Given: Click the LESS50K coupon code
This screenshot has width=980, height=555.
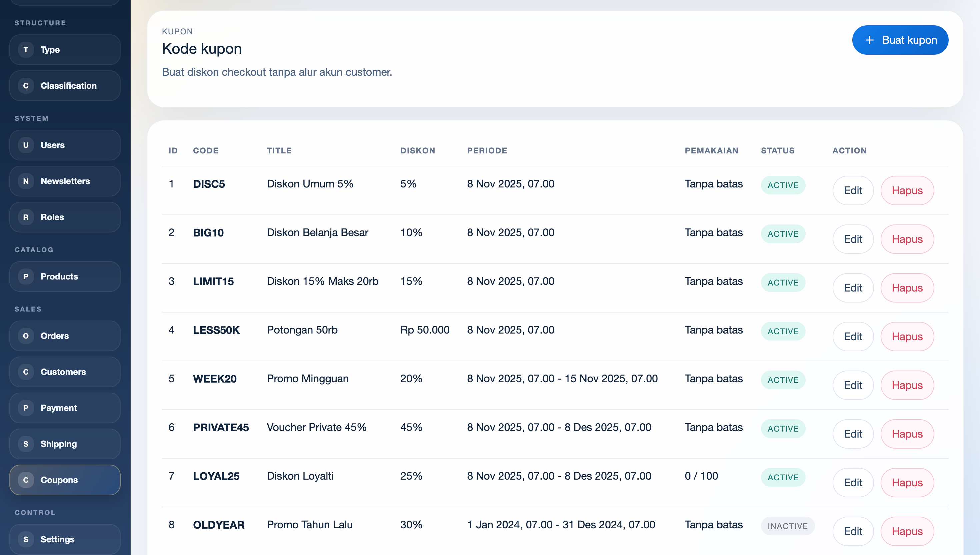Looking at the screenshot, I should coord(216,330).
